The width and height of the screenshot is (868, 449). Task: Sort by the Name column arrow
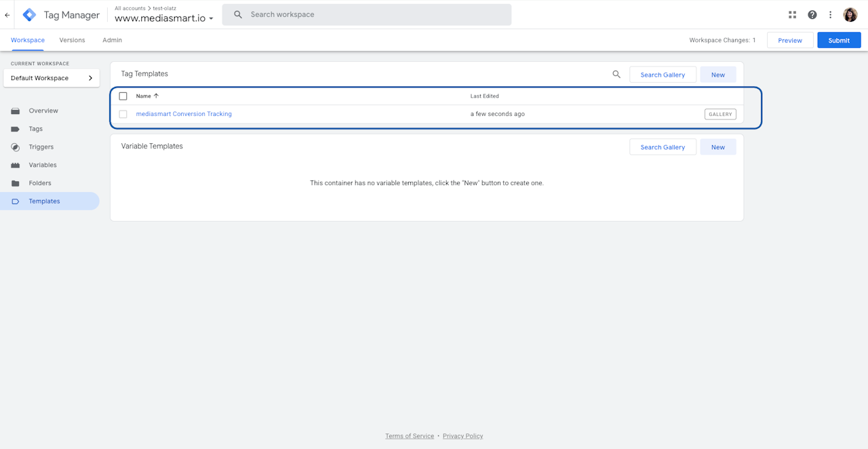pos(156,96)
